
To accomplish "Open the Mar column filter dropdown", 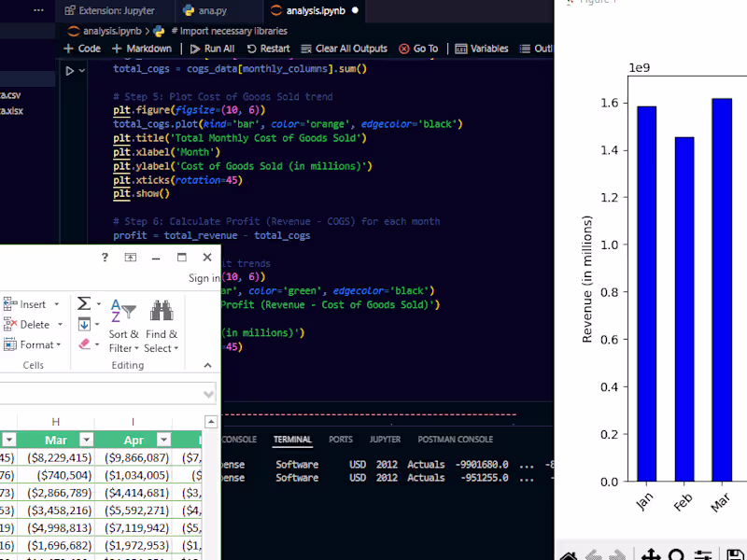I will [x=86, y=440].
